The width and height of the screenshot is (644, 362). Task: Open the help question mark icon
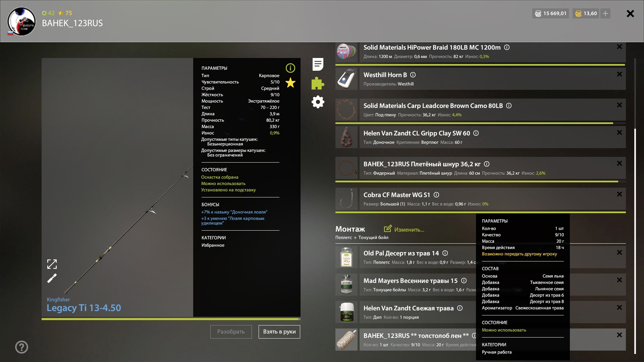coord(21,347)
